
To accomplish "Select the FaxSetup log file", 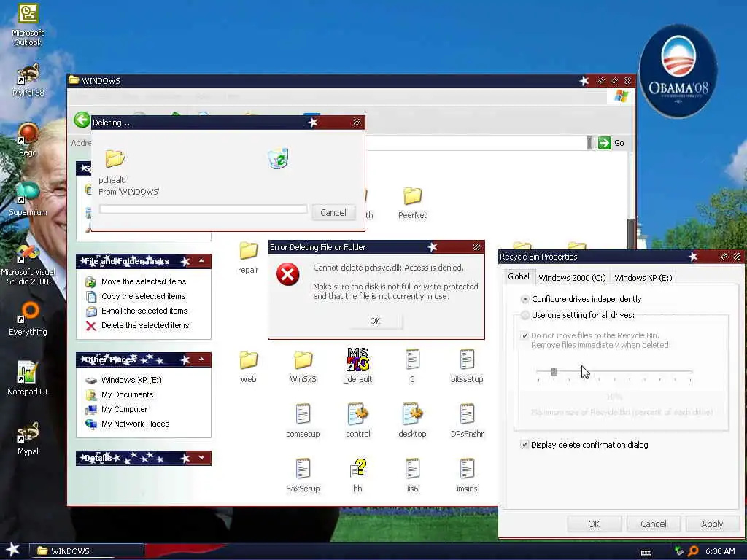I will [x=303, y=475].
